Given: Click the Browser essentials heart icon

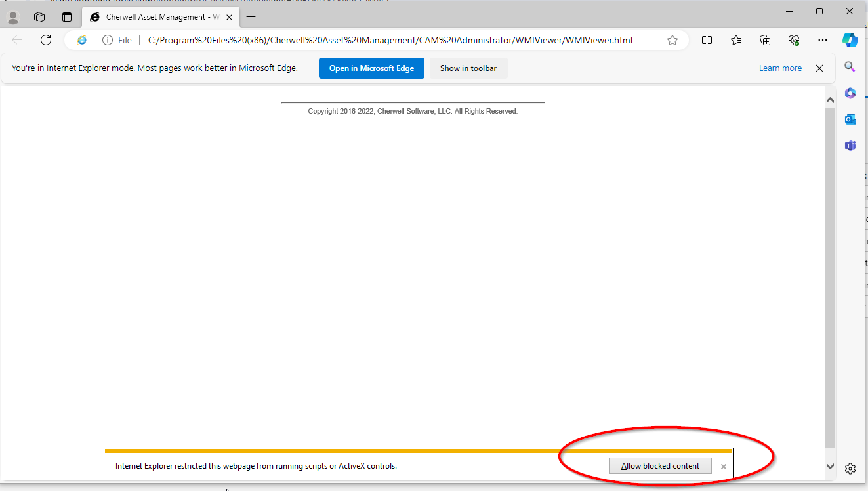Looking at the screenshot, I should pos(794,40).
